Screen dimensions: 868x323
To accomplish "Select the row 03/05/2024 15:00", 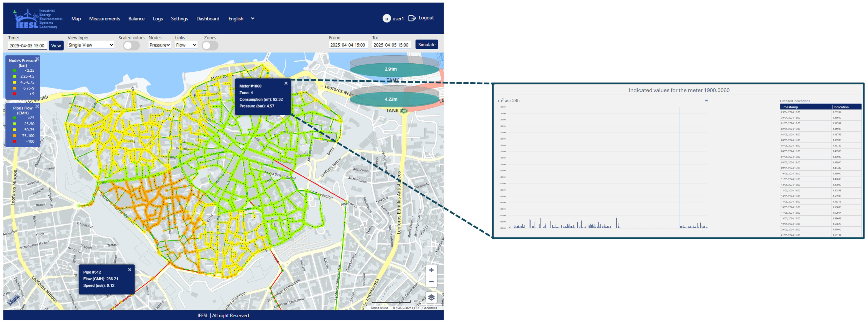I will 820,135.
